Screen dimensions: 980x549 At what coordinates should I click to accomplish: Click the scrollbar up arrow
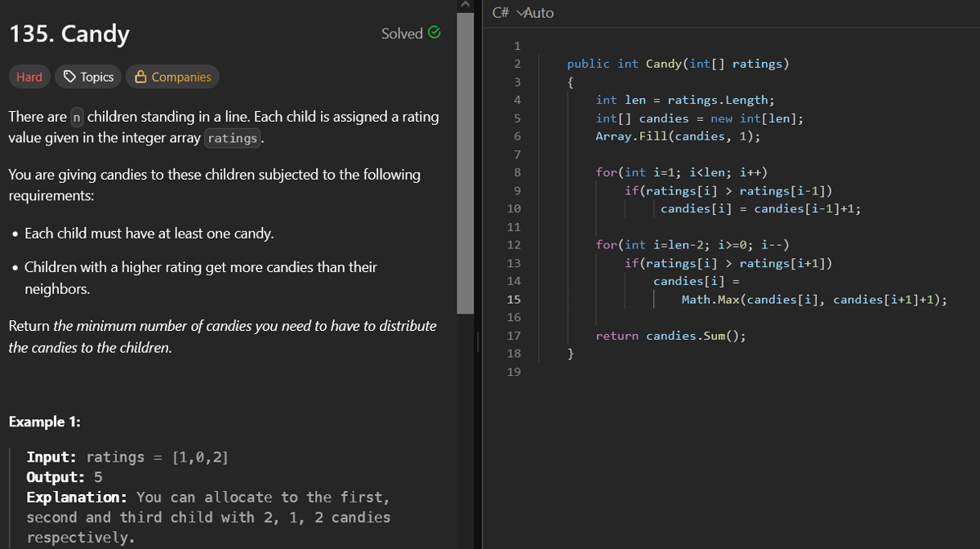[465, 6]
